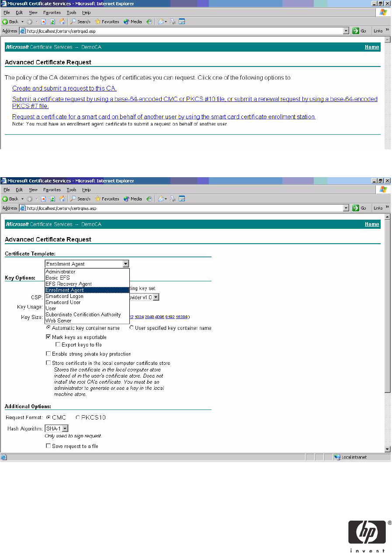The width and height of the screenshot is (392, 560).
Task: Click Back in the certrqad.asp browser window
Action: (x=10, y=21)
